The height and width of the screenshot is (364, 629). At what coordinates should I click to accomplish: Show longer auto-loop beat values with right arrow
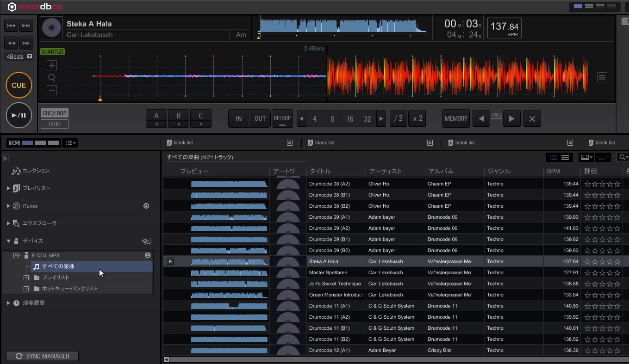(381, 119)
